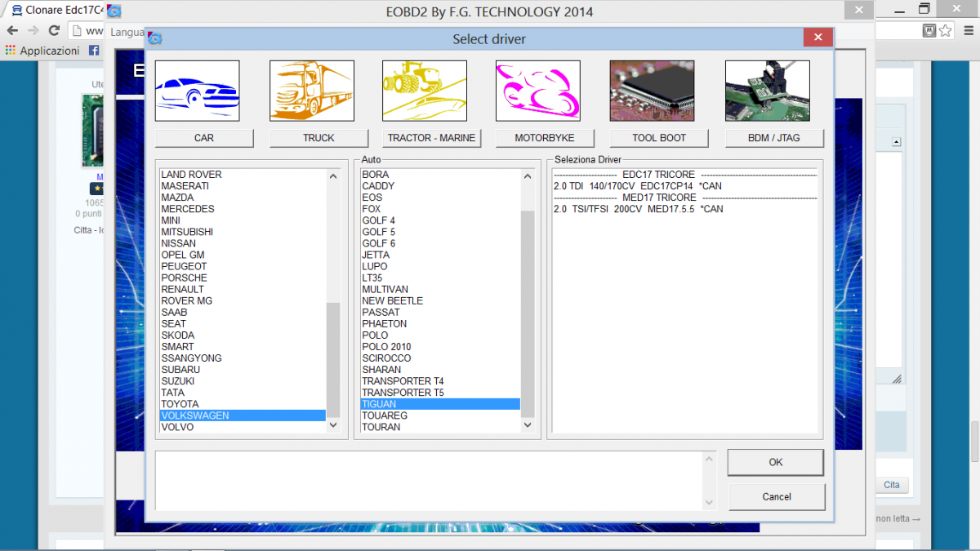Click the Cita button in the browser page

(x=892, y=485)
